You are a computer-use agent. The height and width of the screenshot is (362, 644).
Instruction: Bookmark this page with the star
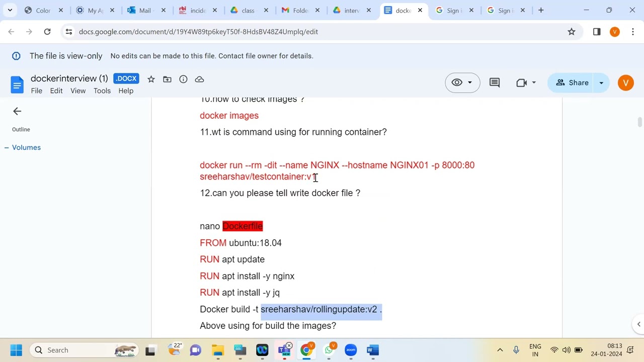pyautogui.click(x=572, y=32)
